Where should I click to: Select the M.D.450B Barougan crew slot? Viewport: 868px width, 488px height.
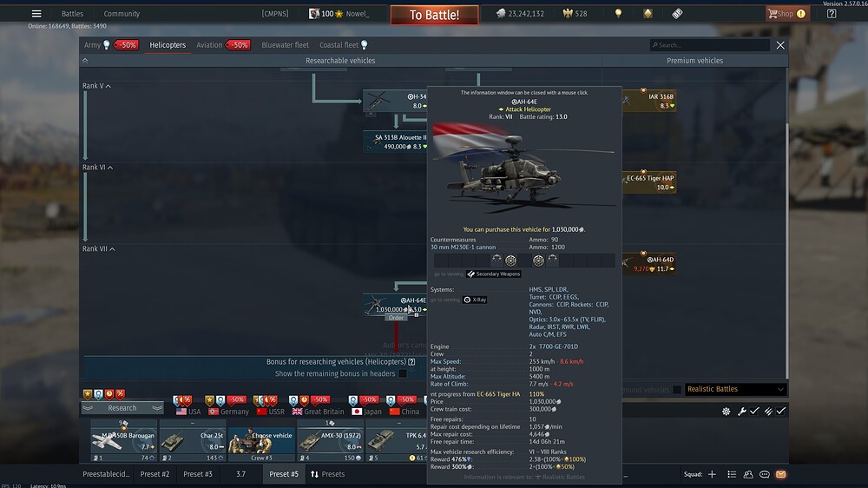123,441
